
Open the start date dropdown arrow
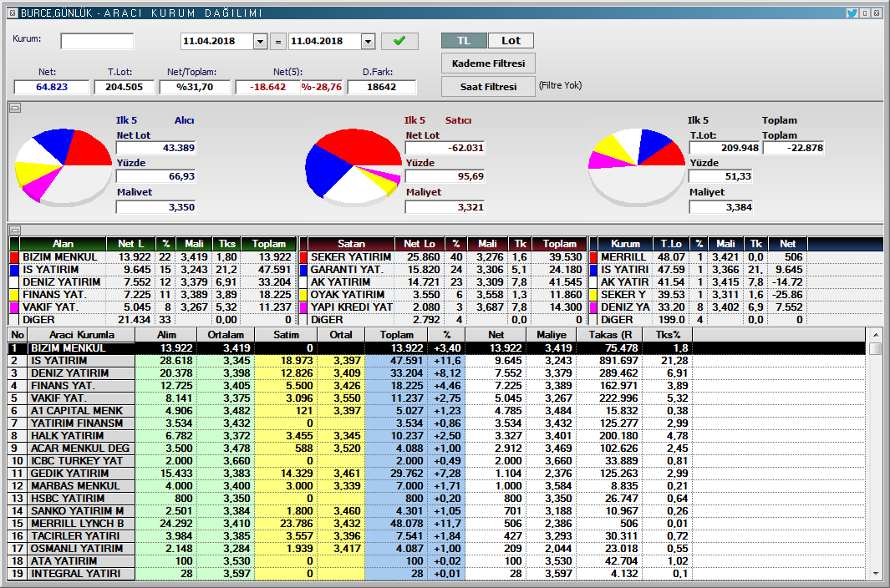[260, 42]
